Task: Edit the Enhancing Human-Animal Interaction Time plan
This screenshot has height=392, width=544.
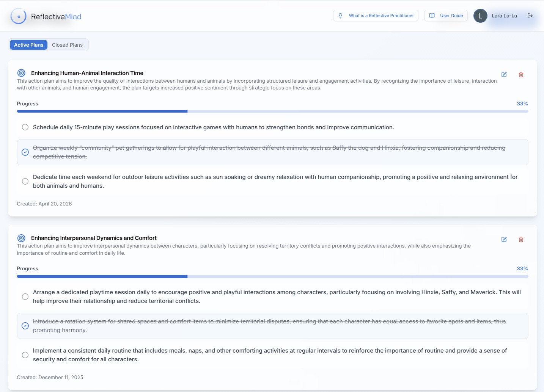Action: 504,75
